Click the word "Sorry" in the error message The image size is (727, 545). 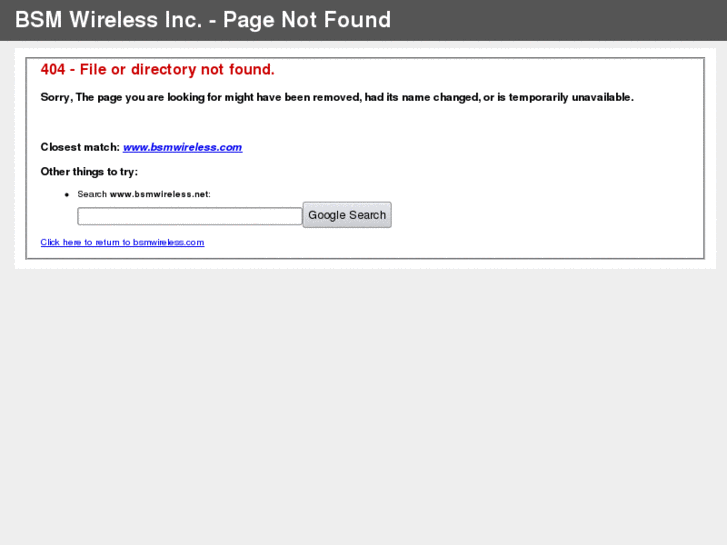pos(56,97)
